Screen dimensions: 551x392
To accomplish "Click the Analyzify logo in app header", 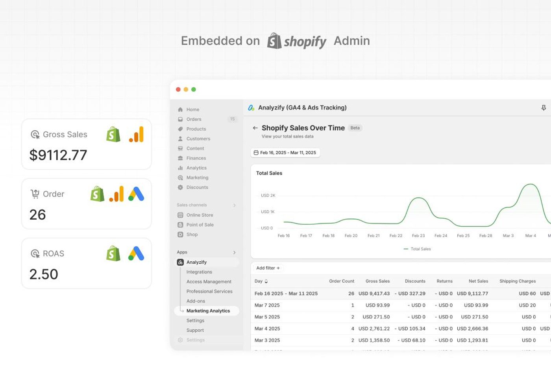I will (x=251, y=107).
